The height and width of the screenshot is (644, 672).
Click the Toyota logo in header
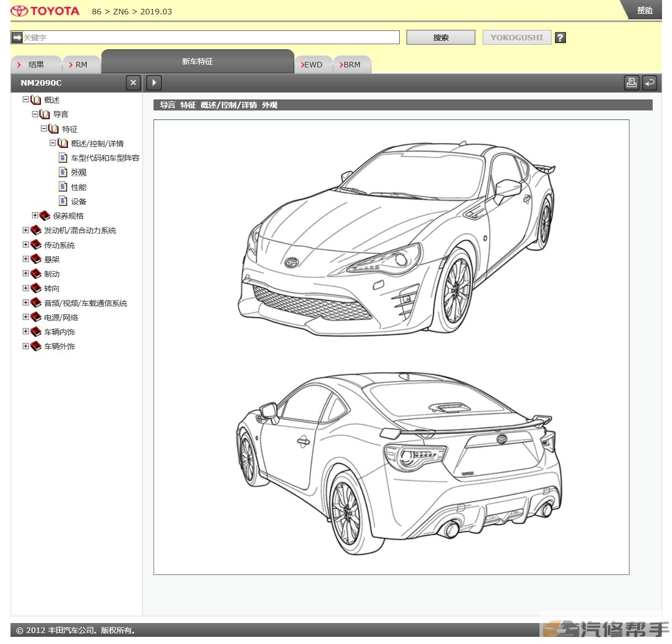(x=45, y=11)
